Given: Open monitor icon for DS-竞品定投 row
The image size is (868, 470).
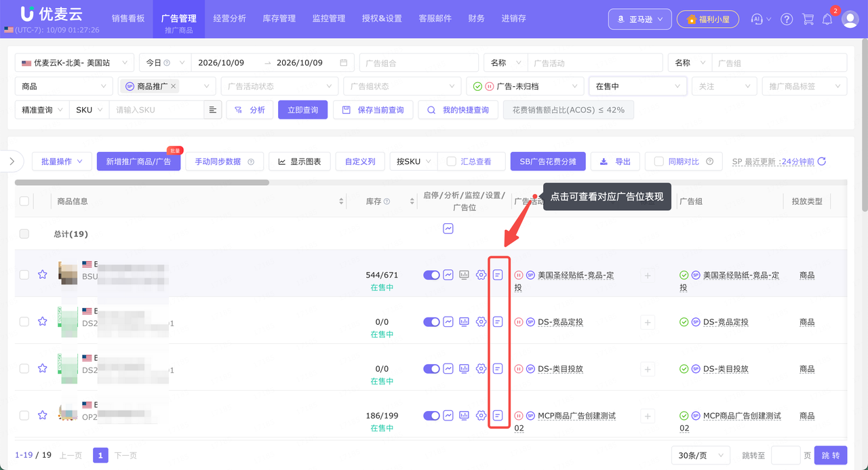Looking at the screenshot, I should coord(465,321).
